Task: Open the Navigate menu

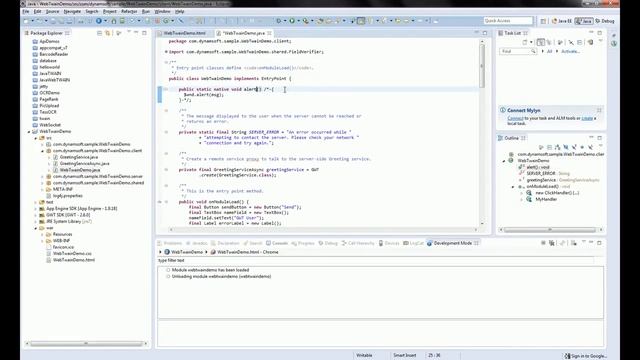Action: (72, 11)
